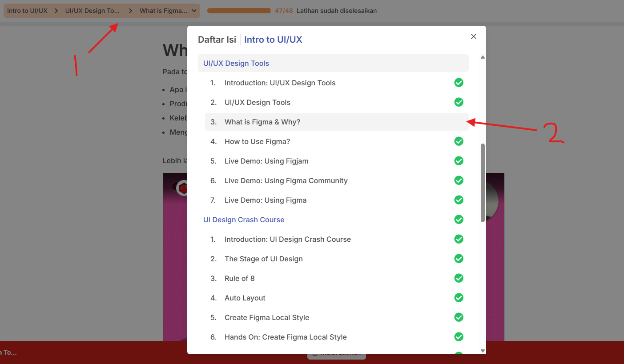Open lesson Auto Layout
Screen dimensions: 624x364
[x=337, y=298]
